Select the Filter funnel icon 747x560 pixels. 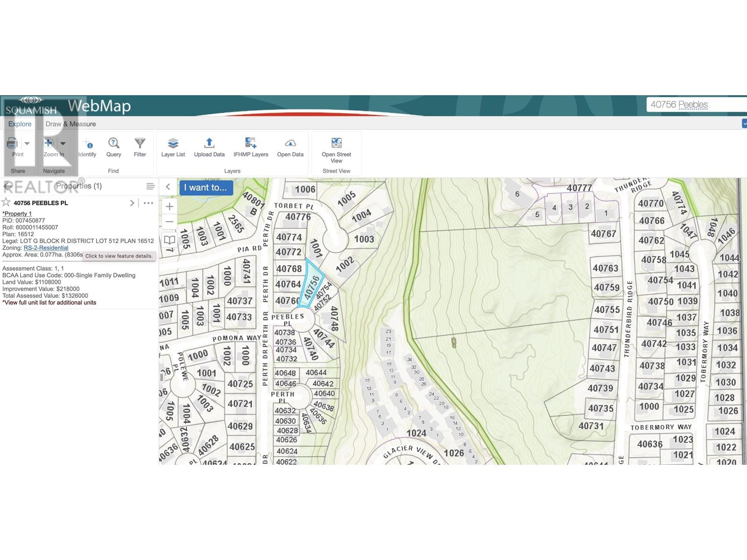click(x=140, y=143)
